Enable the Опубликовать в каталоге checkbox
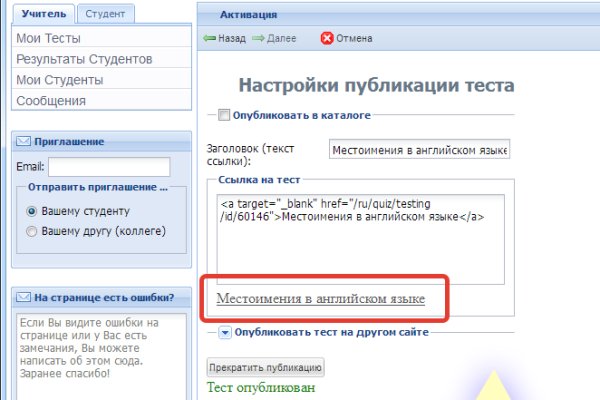This screenshot has width=600, height=400. click(x=224, y=115)
